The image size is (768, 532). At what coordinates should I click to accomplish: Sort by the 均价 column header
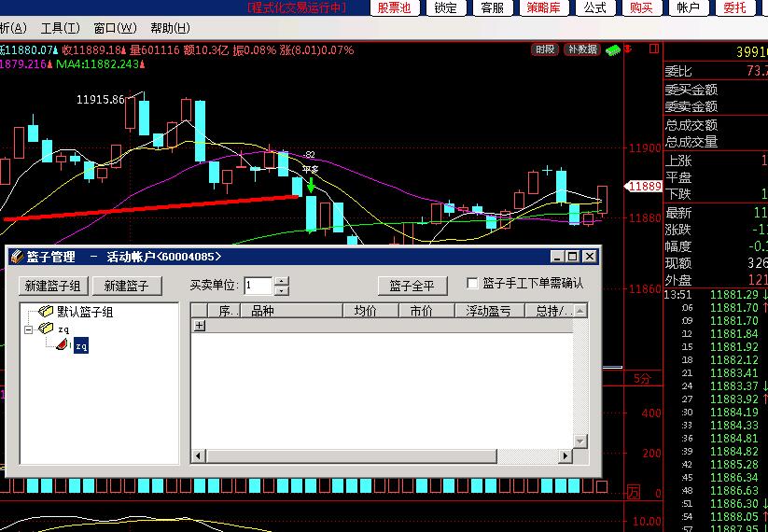click(370, 311)
